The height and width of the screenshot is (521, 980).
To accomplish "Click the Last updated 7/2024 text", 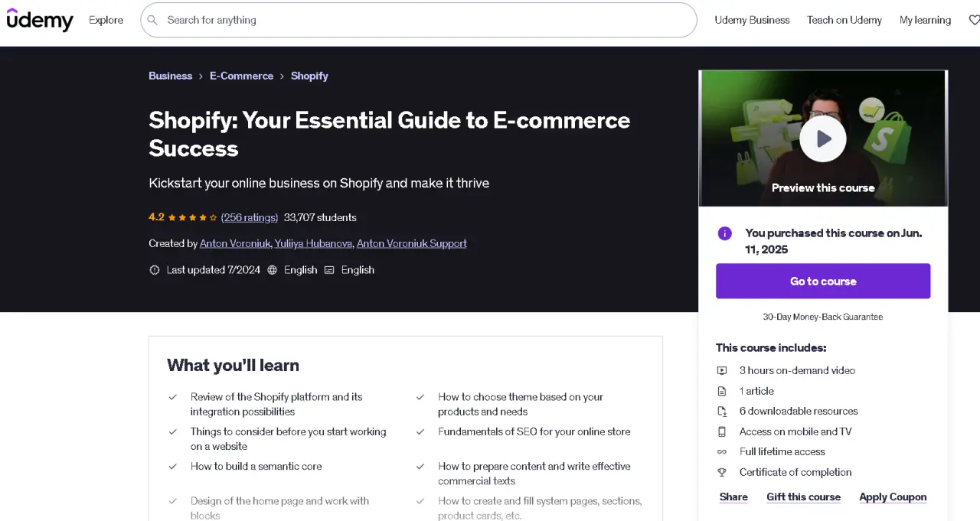I will coord(213,270).
